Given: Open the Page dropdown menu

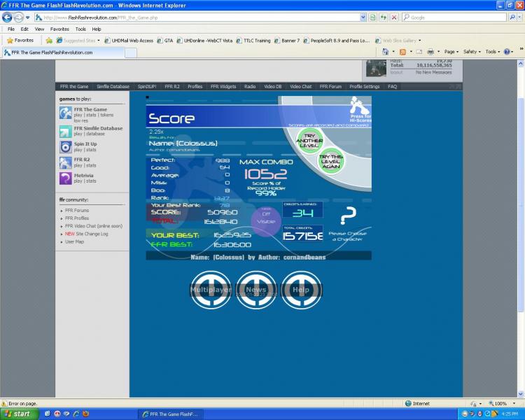Looking at the screenshot, I should pyautogui.click(x=451, y=52).
